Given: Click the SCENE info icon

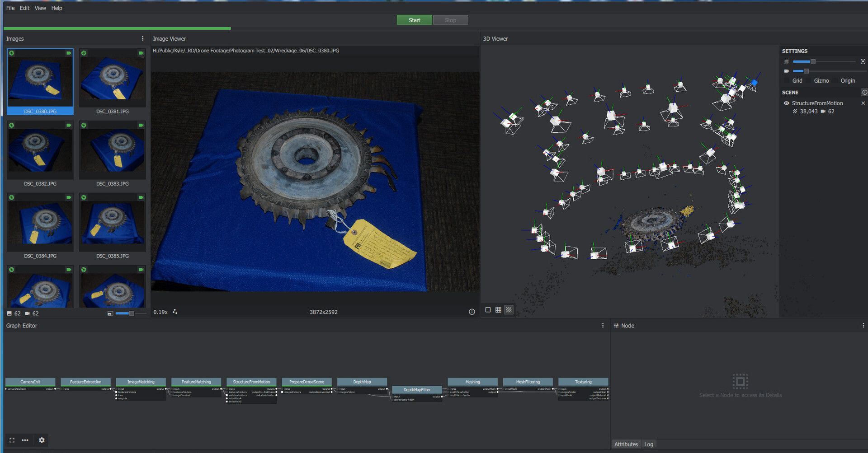Looking at the screenshot, I should tap(864, 92).
